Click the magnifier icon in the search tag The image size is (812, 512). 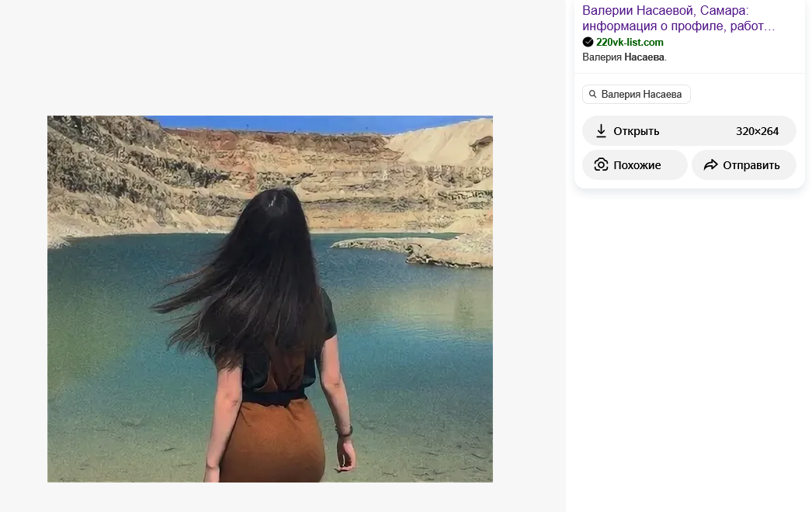click(592, 94)
